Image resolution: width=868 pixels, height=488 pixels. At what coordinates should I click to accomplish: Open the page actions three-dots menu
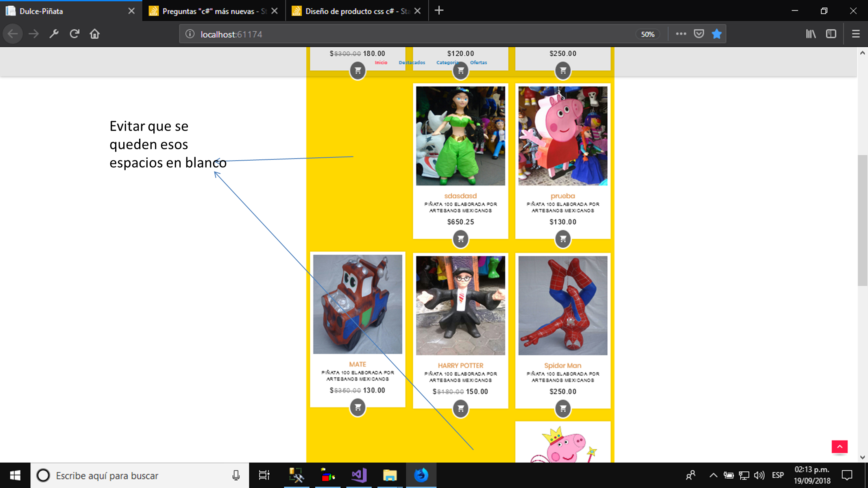click(x=681, y=34)
